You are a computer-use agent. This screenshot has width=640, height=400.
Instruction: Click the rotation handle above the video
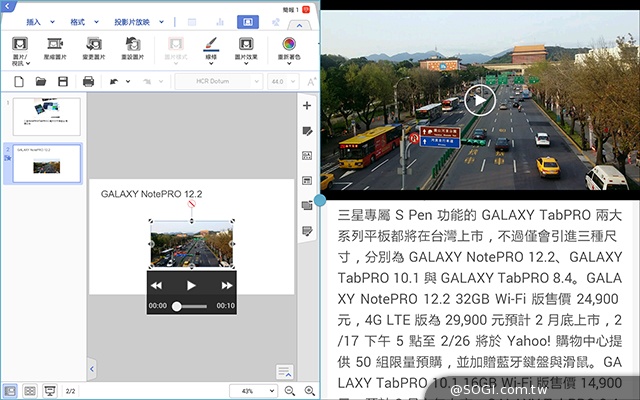coord(191,204)
